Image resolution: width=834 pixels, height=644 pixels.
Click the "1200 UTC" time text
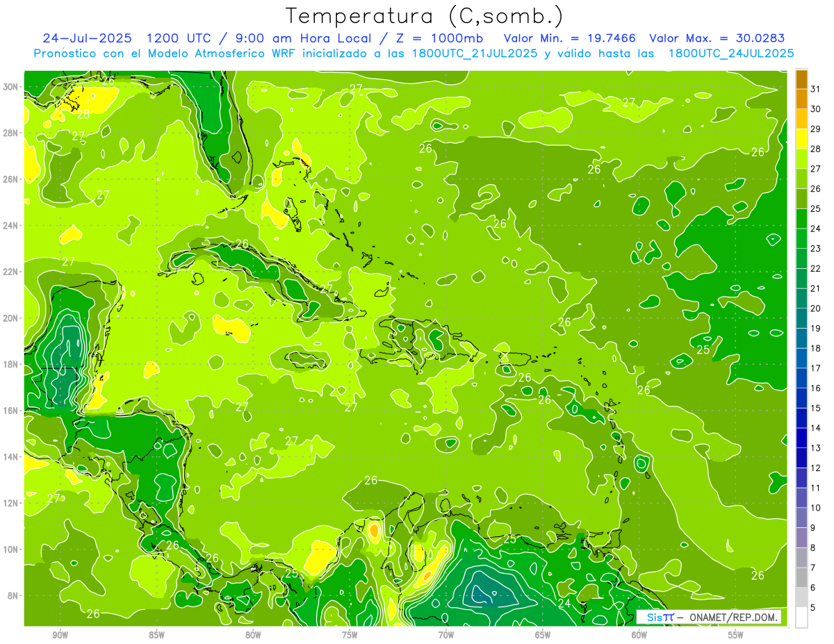pos(179,38)
